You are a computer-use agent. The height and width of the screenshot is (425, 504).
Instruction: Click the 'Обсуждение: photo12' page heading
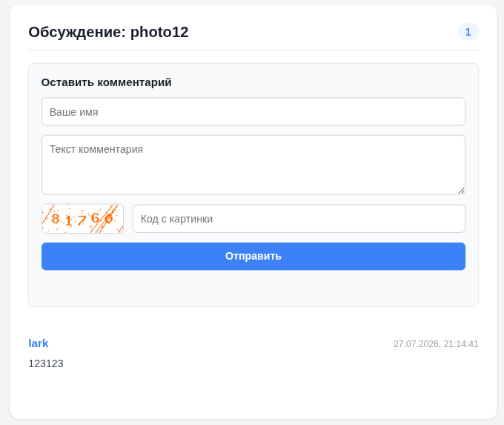pyautogui.click(x=108, y=32)
